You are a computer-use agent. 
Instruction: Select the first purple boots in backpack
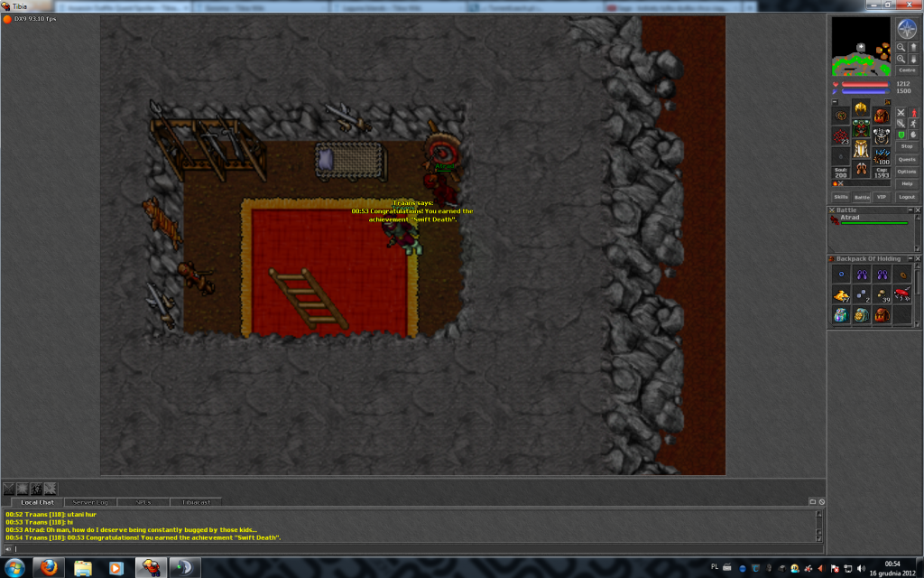[x=862, y=275]
